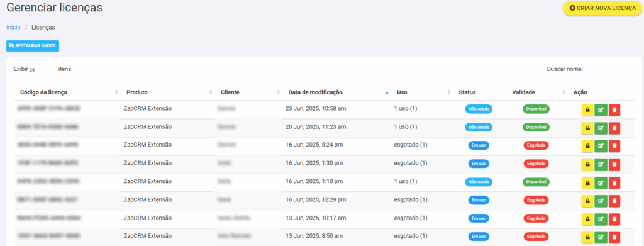The height and width of the screenshot is (246, 644).
Task: Delete the license modified 16 Jun 12:29 pm
Action: coord(614,201)
